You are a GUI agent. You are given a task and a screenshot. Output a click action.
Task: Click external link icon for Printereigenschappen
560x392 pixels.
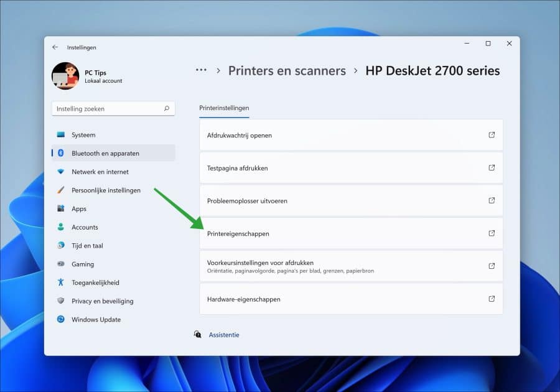coord(492,233)
